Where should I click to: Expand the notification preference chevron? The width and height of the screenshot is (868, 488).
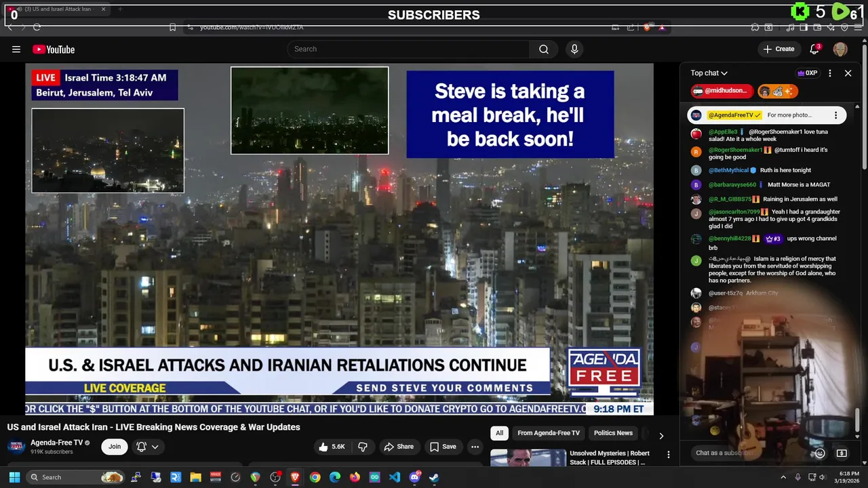click(155, 447)
